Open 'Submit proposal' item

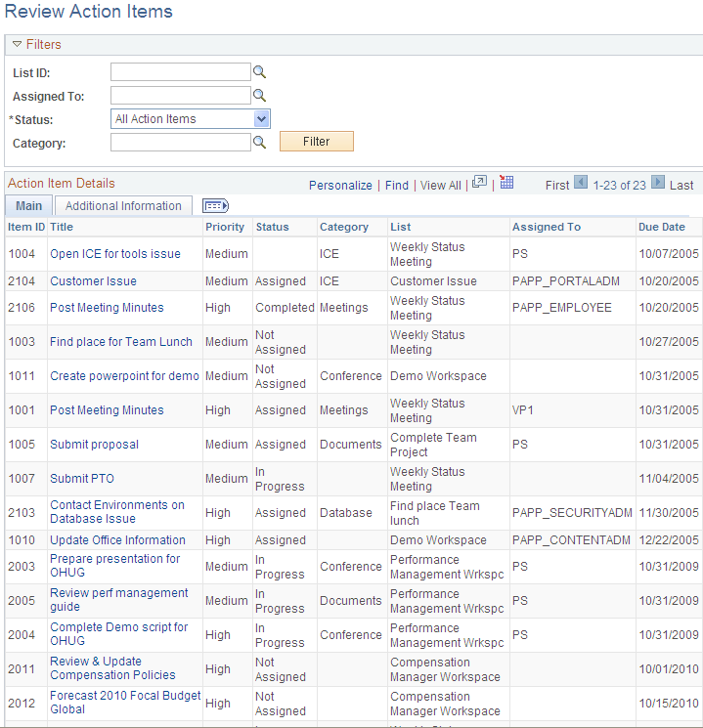(x=94, y=445)
